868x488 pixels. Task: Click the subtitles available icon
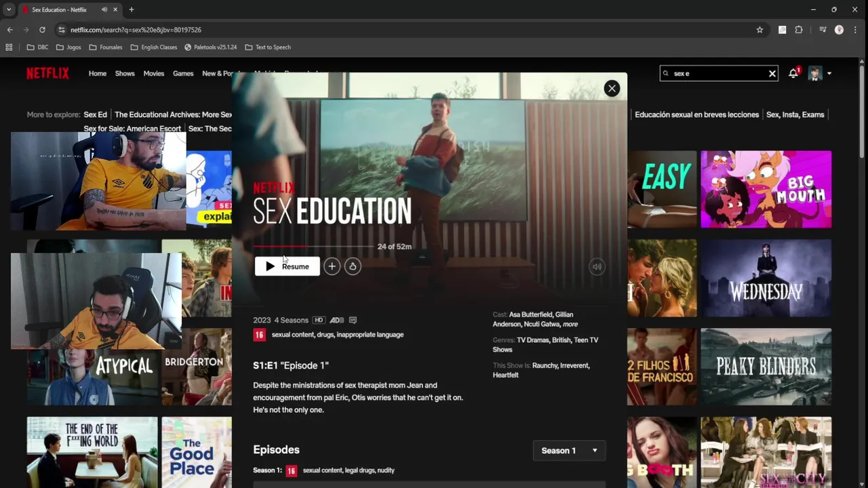point(353,320)
